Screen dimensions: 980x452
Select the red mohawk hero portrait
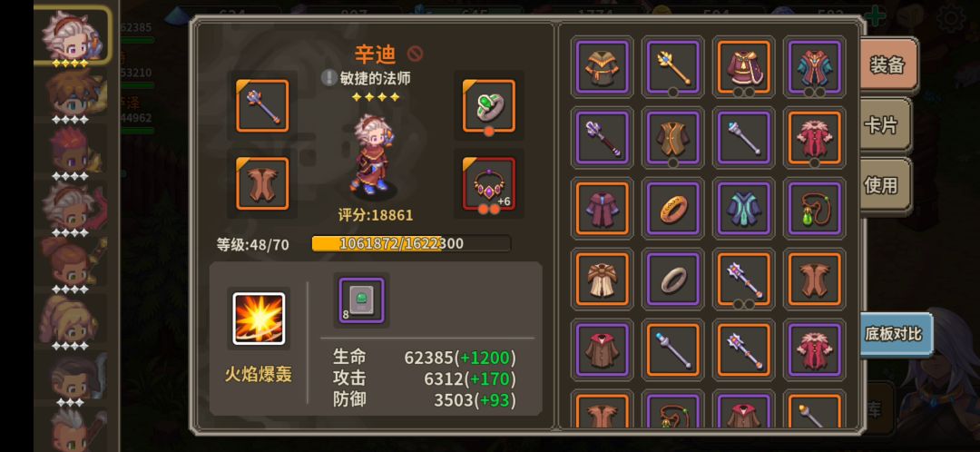coord(73,150)
